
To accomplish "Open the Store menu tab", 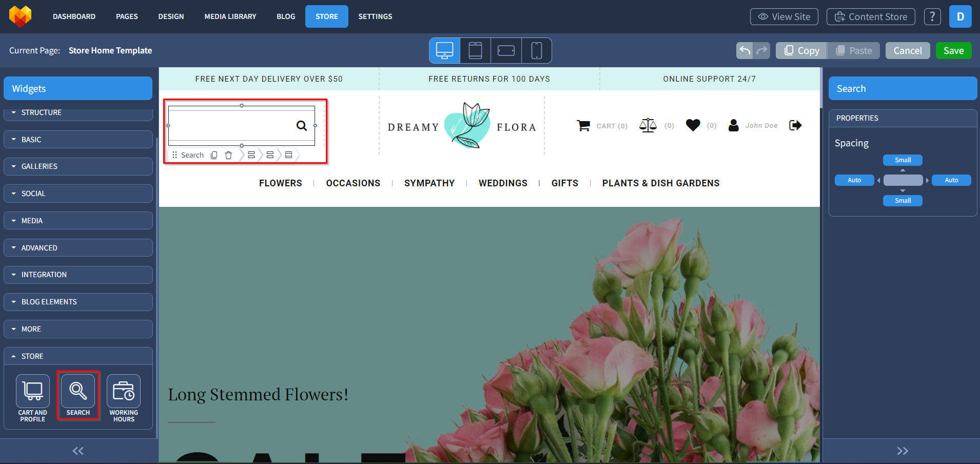I will 327,16.
